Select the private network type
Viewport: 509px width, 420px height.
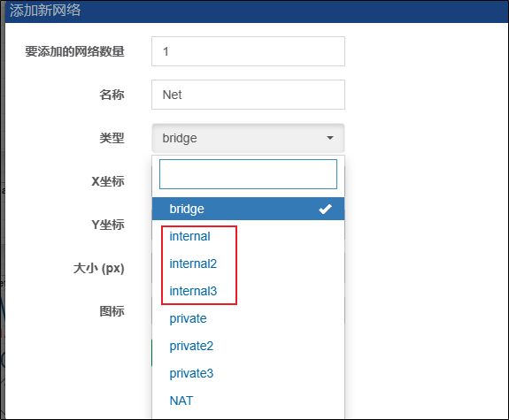[248, 318]
